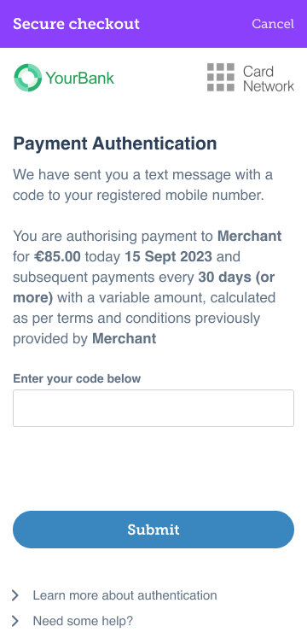Viewport: 307px width, 644px height.
Task: Focus the code entry field
Action: pyautogui.click(x=153, y=408)
